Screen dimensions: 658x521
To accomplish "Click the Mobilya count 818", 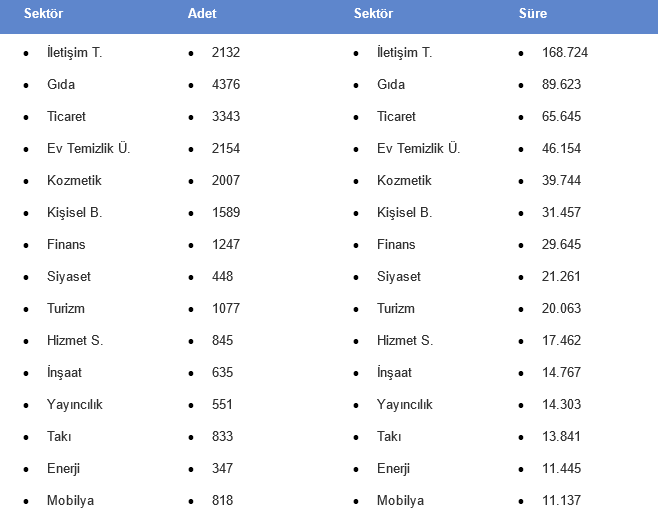I will [x=222, y=500].
